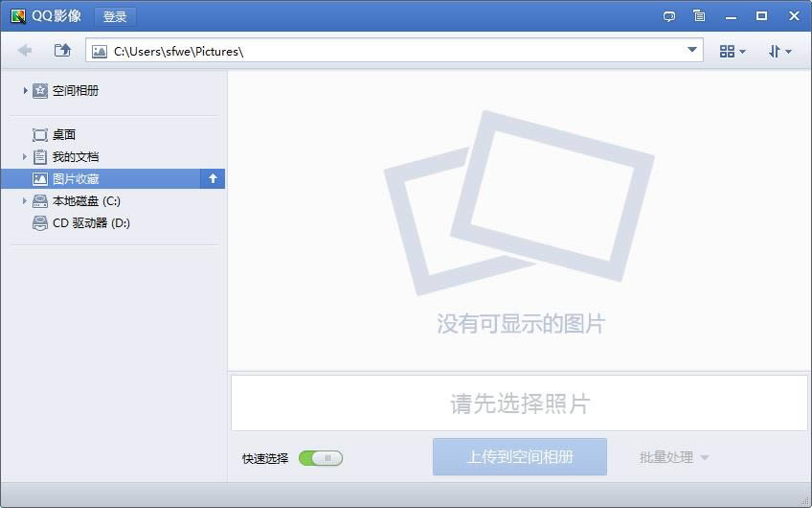Screen dimensions: 812x508
Task: Expand the 我的文档 tree node
Action: [24, 156]
